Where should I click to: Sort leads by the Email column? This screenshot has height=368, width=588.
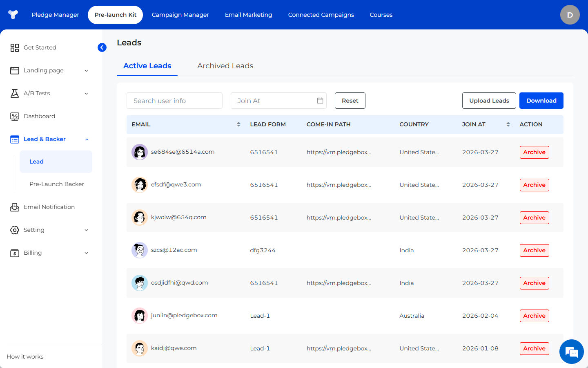[x=238, y=124]
